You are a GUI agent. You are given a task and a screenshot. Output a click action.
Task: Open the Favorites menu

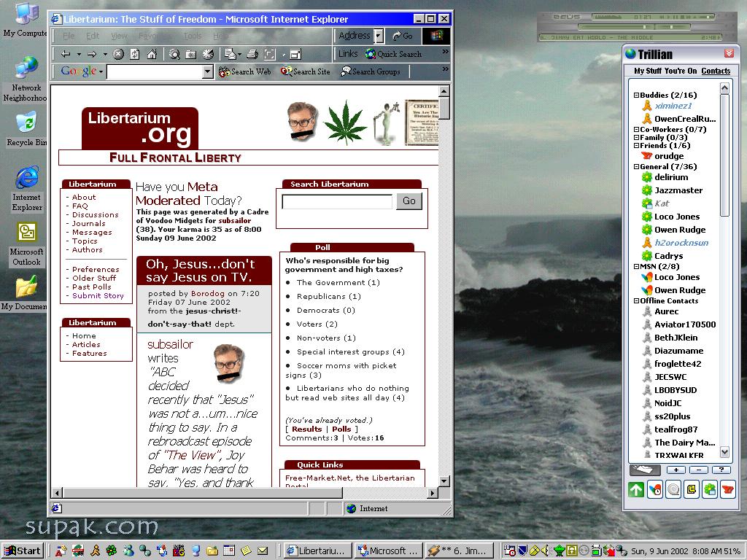point(150,36)
